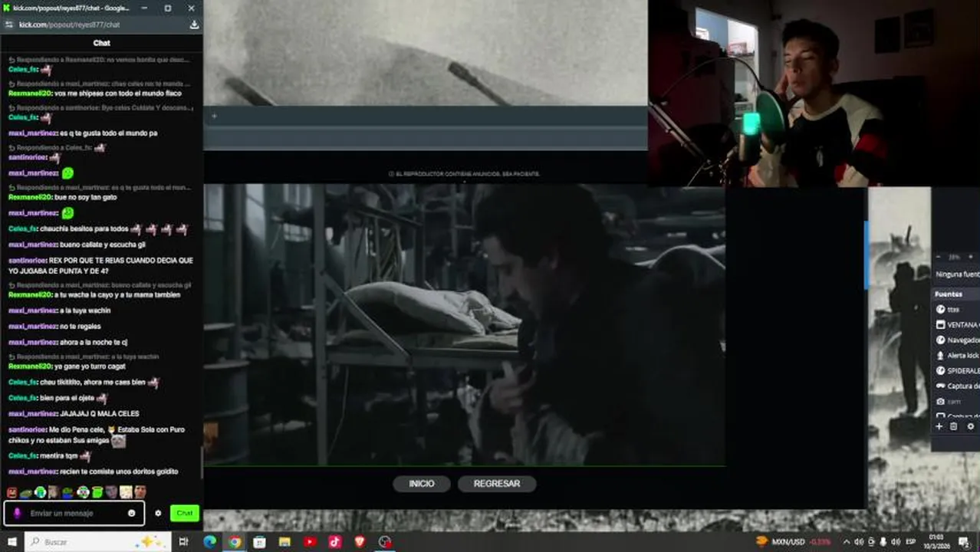Click the MXN/USD widget in the taskbar
This screenshot has height=552, width=980.
coord(794,542)
